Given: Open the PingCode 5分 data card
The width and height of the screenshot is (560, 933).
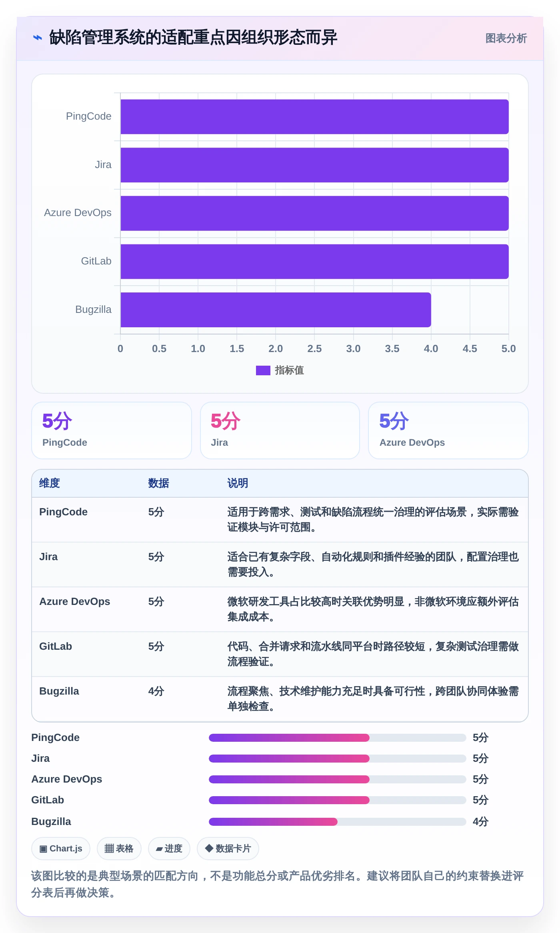Looking at the screenshot, I should [x=112, y=430].
